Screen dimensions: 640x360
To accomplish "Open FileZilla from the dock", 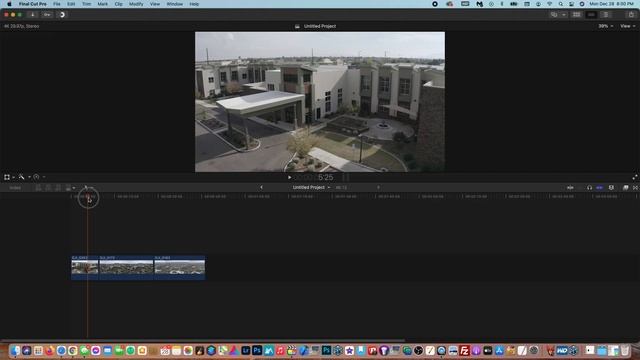I will point(464,350).
